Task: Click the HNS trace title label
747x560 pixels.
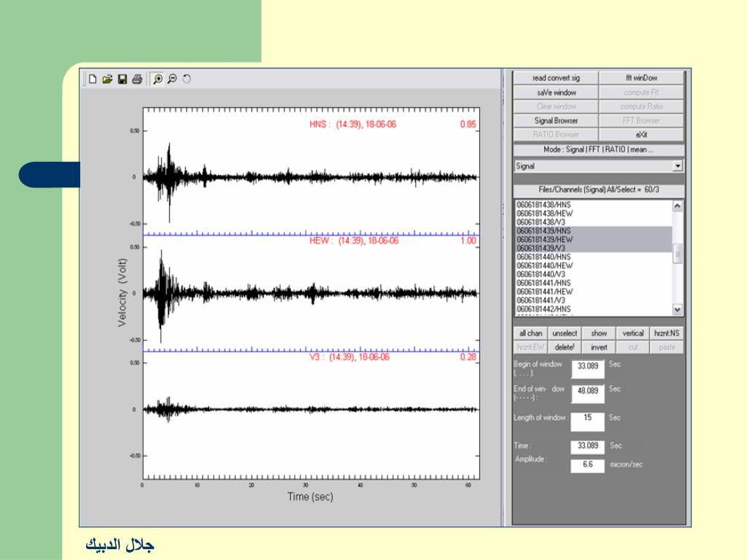Action: click(352, 124)
